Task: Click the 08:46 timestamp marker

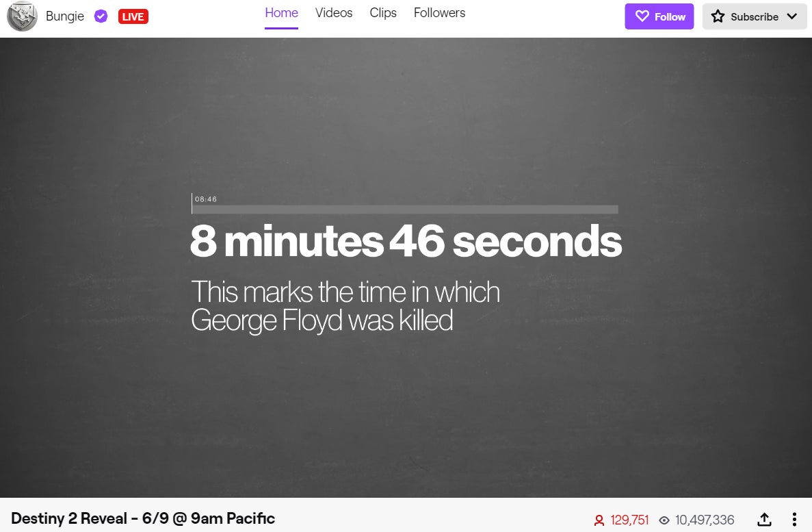Action: coord(206,199)
